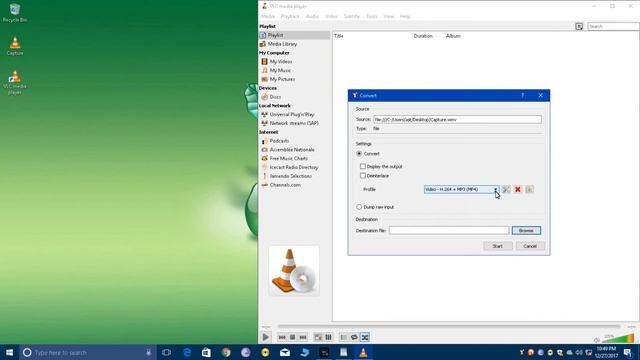Open the Audio menu
This screenshot has width=640, height=360.
pyautogui.click(x=312, y=16)
